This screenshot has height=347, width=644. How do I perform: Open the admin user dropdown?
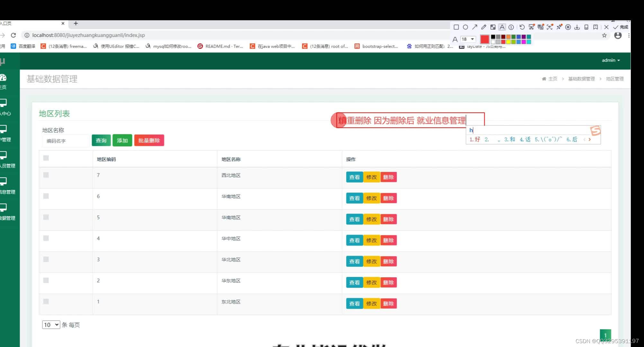click(x=611, y=60)
